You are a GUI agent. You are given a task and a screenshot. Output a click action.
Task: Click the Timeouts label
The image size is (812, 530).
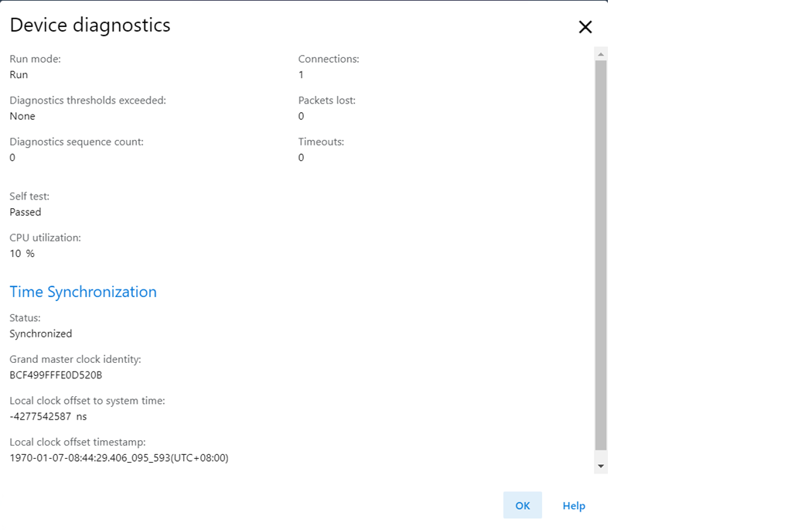[321, 142]
